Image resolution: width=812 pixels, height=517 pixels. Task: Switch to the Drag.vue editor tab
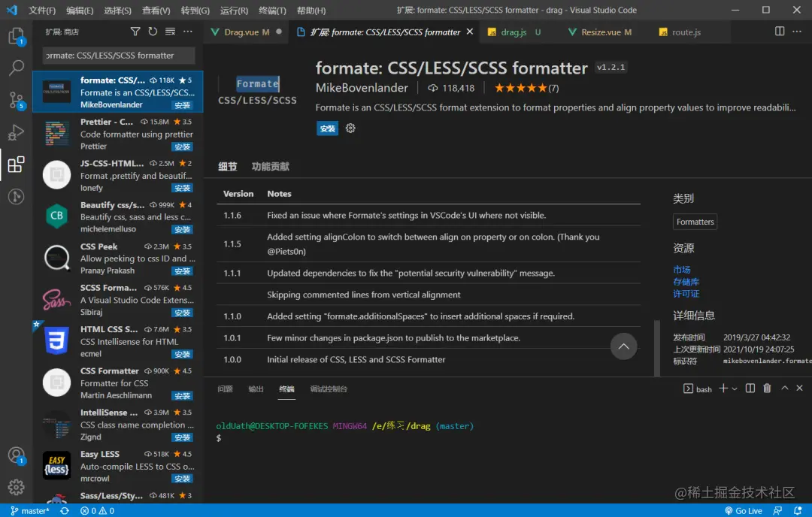246,32
